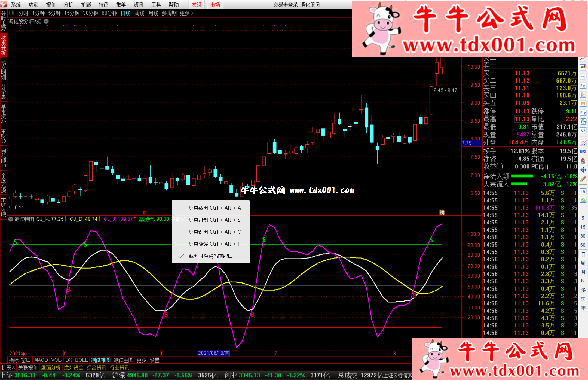Switch to 30-minute period in right toolbar
The image size is (588, 380).
point(583,236)
